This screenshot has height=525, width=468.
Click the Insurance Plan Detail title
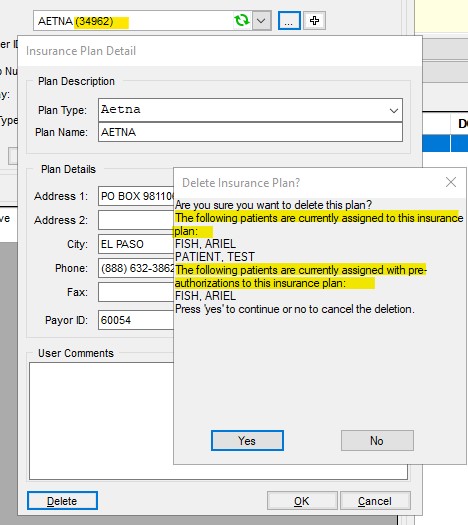coord(81,51)
